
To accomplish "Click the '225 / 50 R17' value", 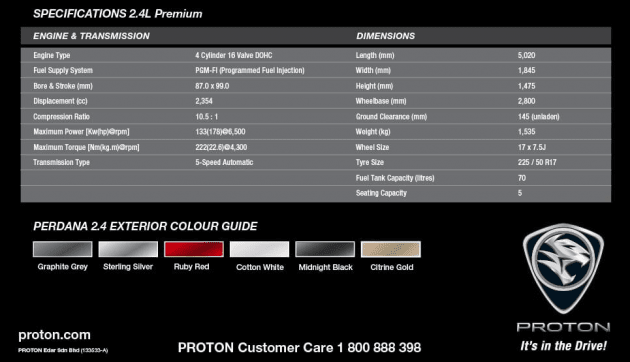I will [537, 162].
